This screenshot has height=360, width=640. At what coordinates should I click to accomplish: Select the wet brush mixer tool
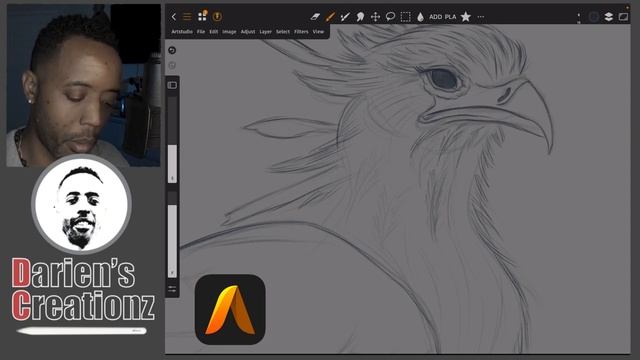[345, 17]
